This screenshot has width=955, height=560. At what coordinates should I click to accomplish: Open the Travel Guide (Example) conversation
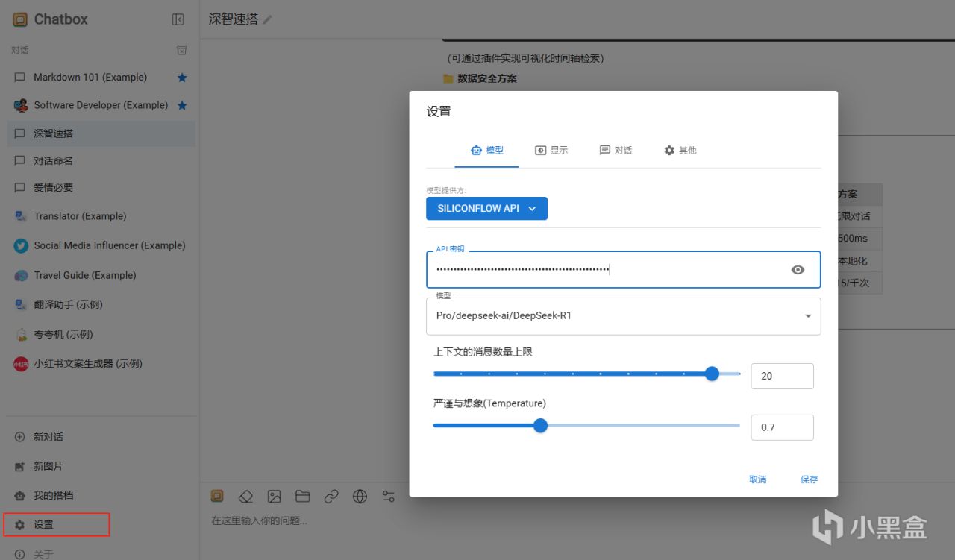pos(100,275)
